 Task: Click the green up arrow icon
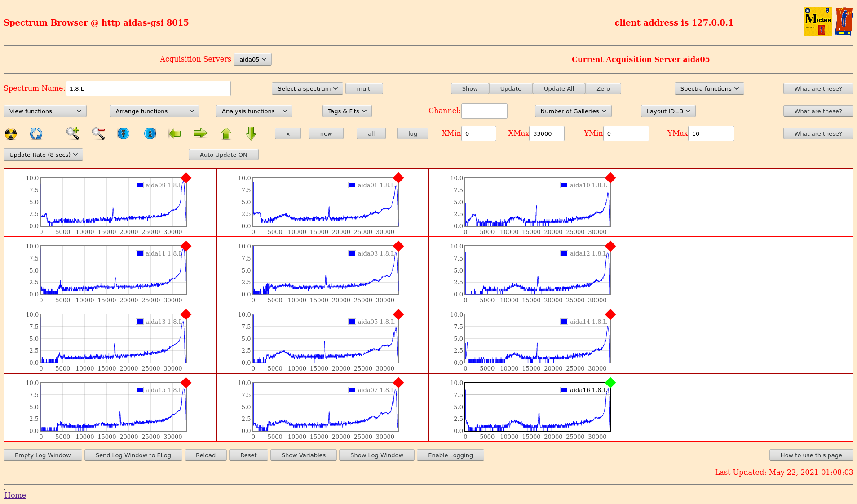click(x=226, y=133)
